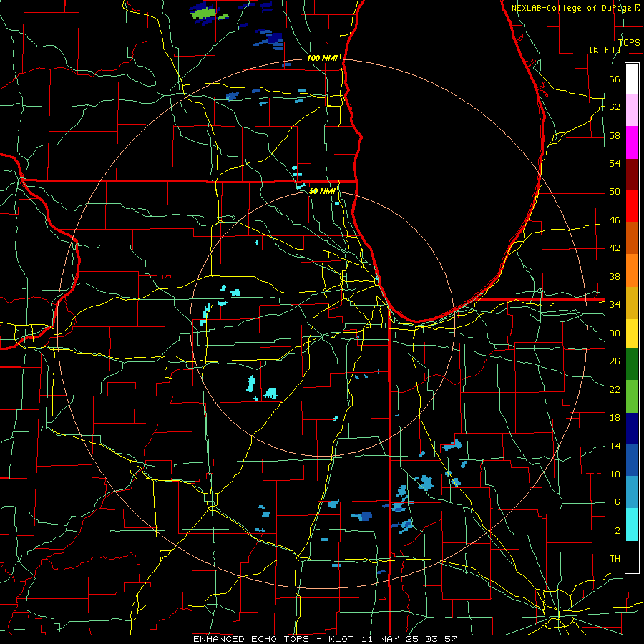
Task: Click the 18 value on the legend scale
Action: [x=615, y=418]
